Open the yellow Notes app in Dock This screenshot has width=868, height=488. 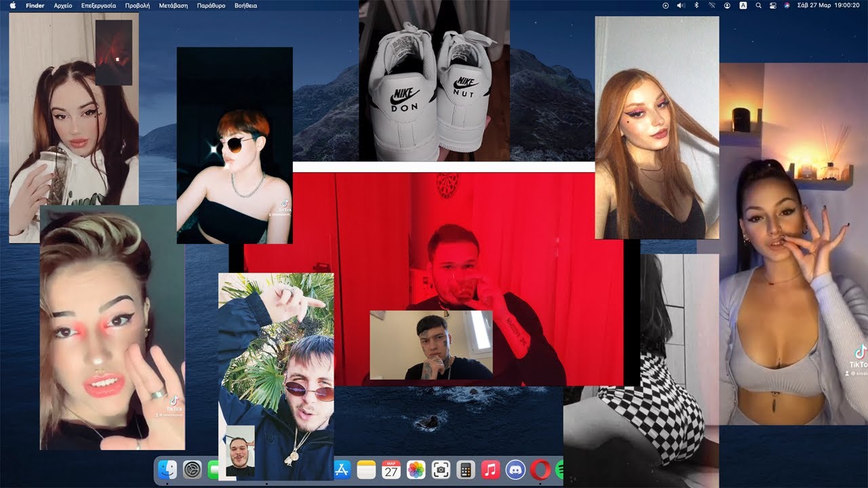coord(366,469)
